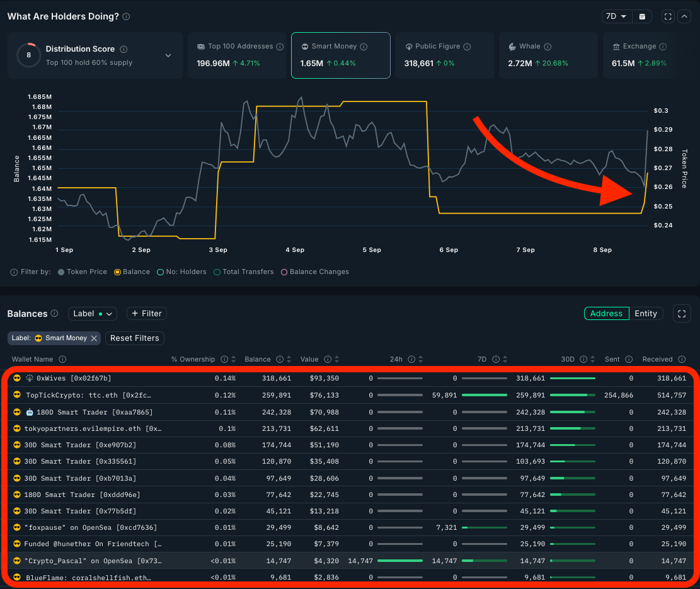Open the Label dropdown
This screenshot has height=589, width=700.
[93, 314]
